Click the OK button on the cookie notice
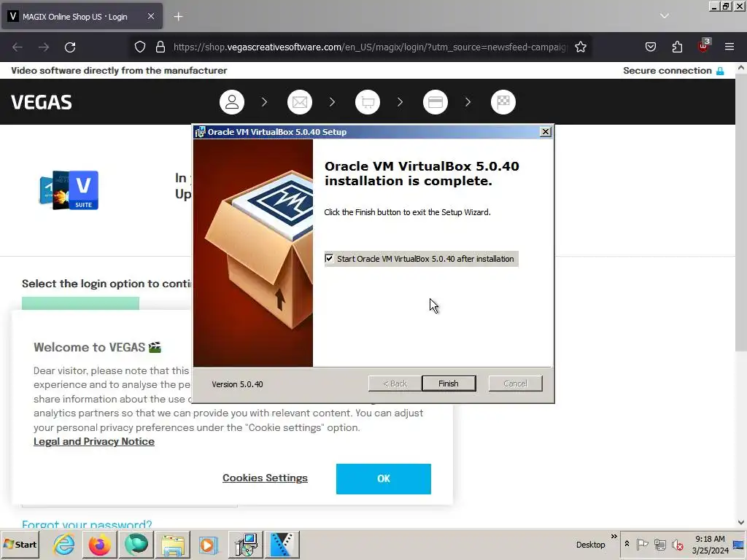Image resolution: width=747 pixels, height=560 pixels. click(x=384, y=478)
